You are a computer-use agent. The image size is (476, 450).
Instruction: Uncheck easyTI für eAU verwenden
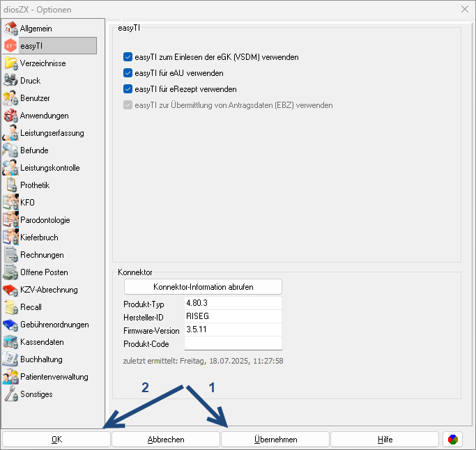[x=128, y=73]
